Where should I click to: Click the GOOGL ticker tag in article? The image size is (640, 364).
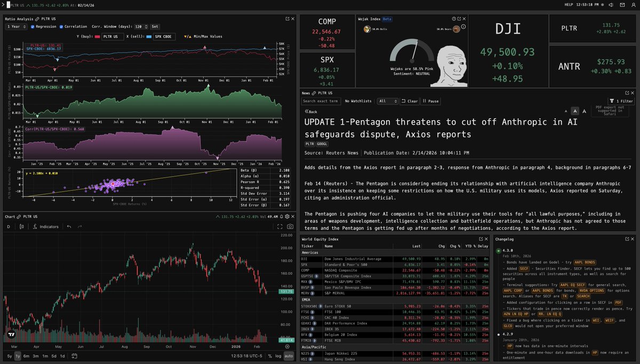pos(322,144)
